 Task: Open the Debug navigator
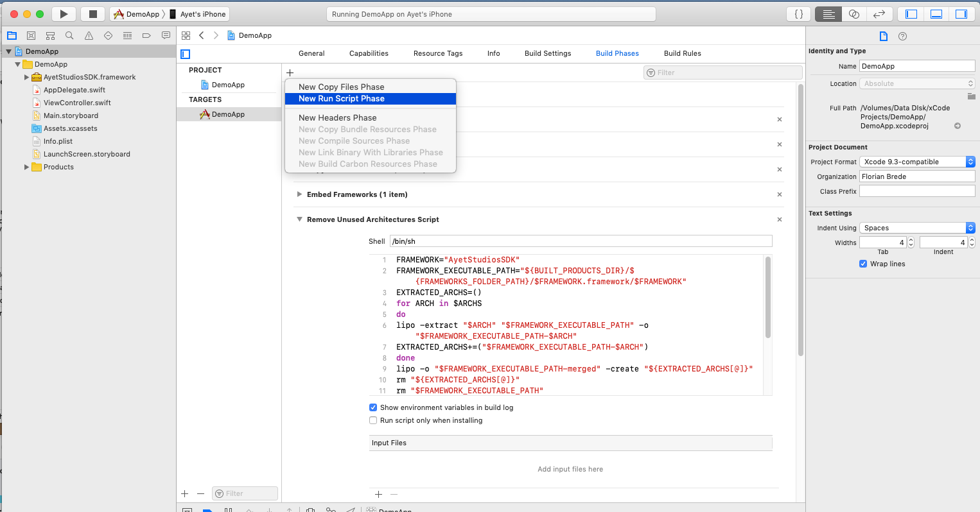(x=127, y=35)
